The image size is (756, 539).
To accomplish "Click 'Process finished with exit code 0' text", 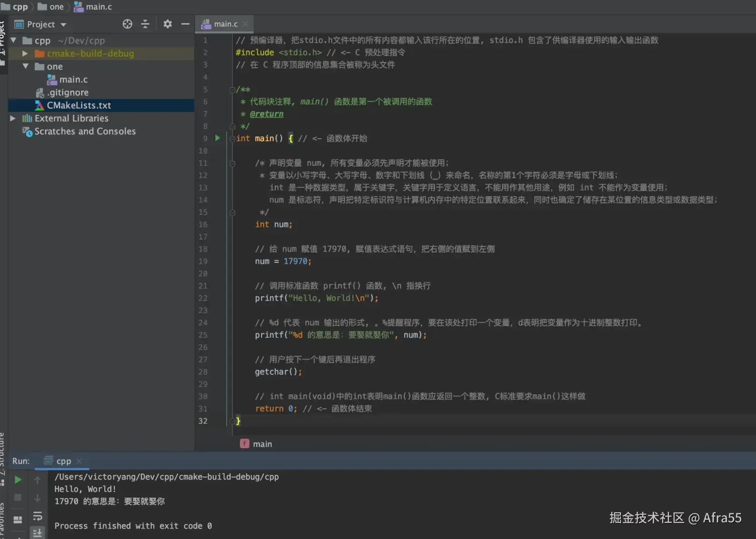I will (133, 526).
